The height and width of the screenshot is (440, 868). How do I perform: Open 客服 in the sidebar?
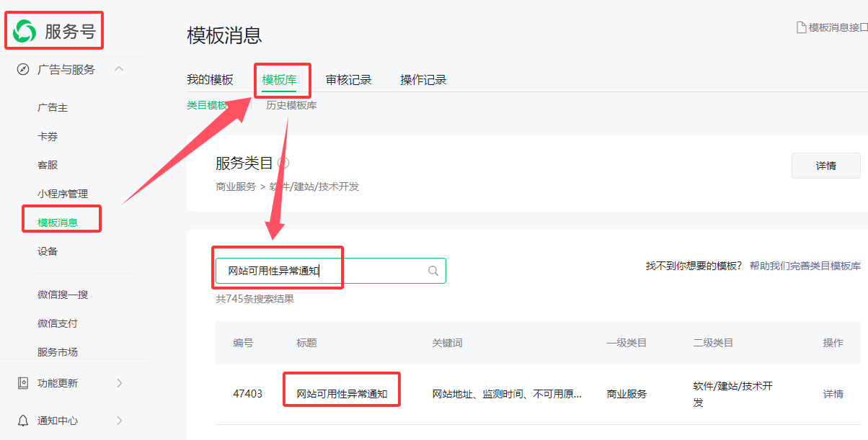48,165
